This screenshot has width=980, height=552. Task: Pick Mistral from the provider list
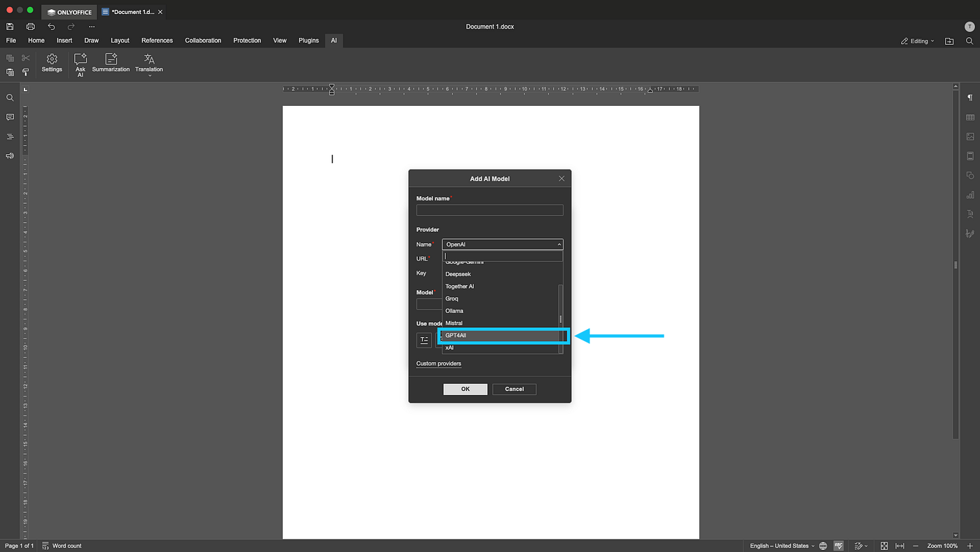point(500,323)
